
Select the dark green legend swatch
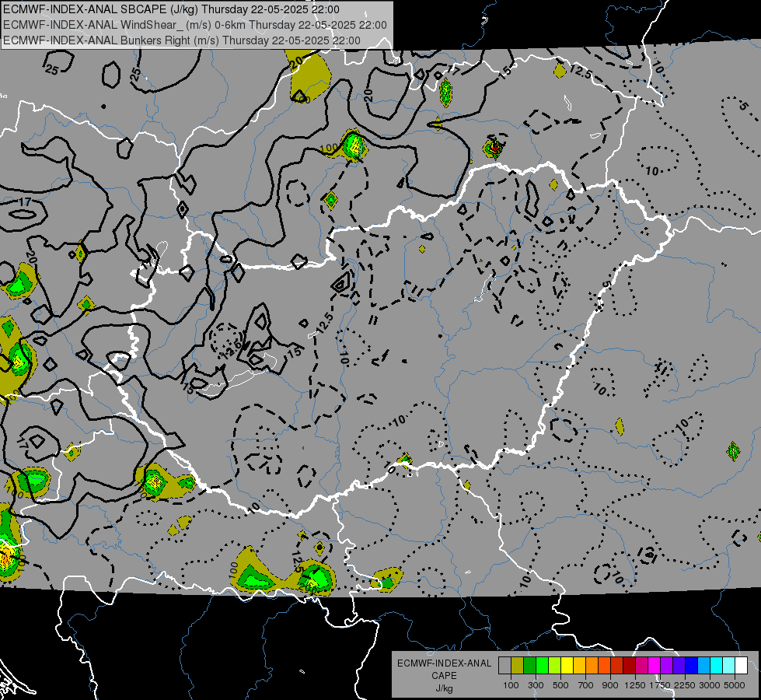click(529, 666)
